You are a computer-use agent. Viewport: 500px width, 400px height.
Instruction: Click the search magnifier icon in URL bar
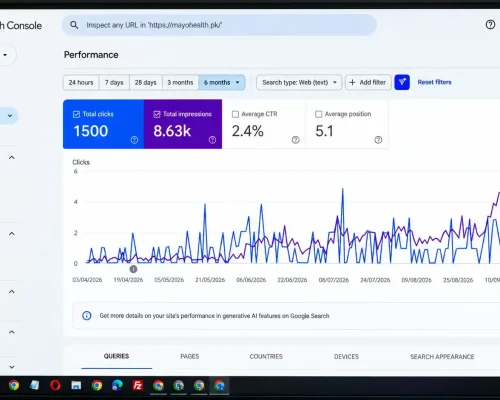tap(74, 25)
